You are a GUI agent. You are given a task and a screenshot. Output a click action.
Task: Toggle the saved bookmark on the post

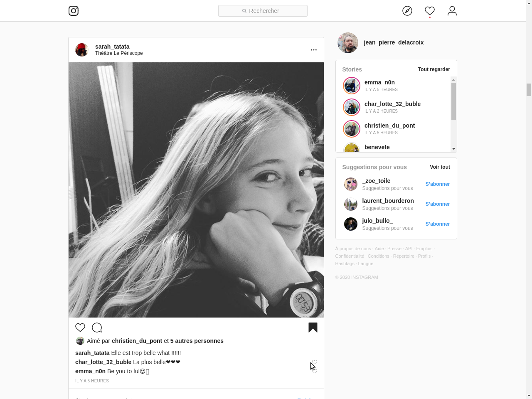313,328
